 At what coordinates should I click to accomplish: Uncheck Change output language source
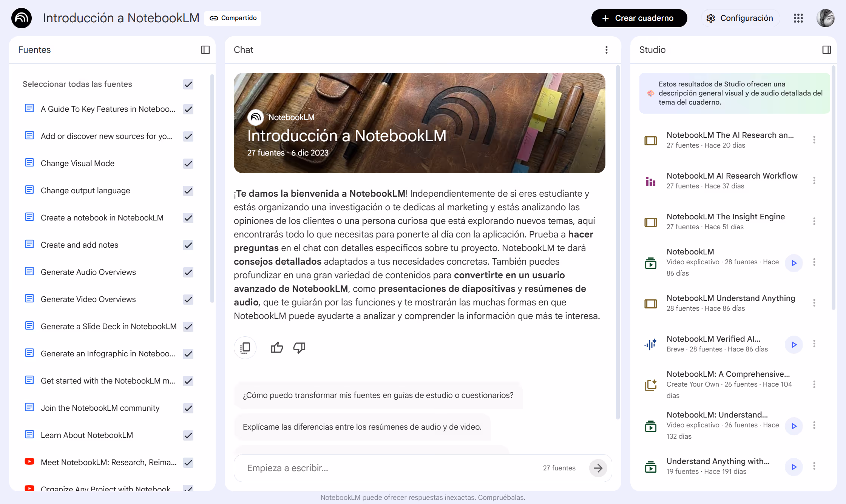coord(188,191)
